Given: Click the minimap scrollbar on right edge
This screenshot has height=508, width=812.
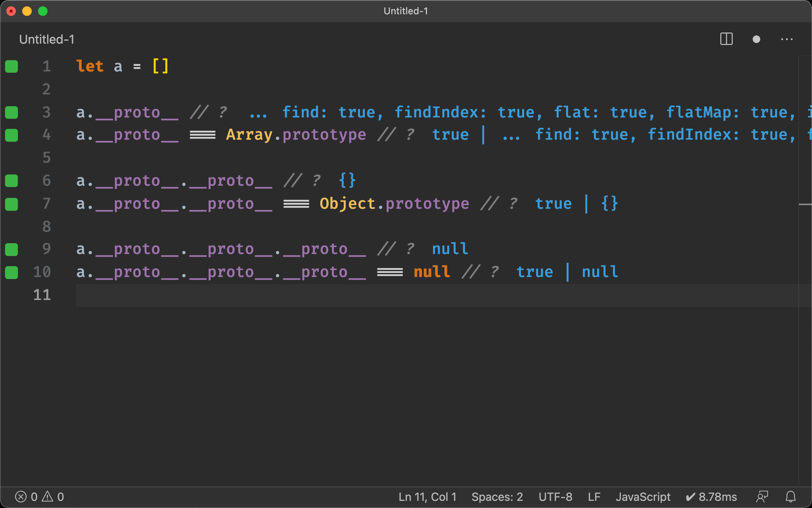Looking at the screenshot, I should point(805,204).
